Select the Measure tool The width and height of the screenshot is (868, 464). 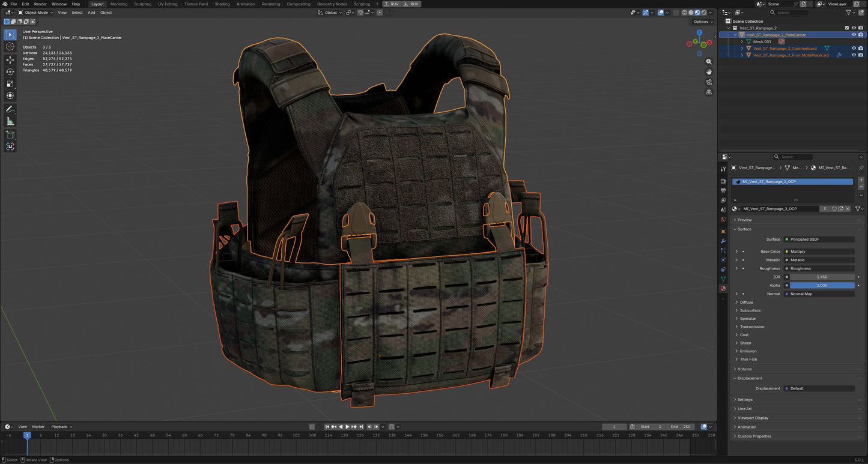pyautogui.click(x=10, y=121)
